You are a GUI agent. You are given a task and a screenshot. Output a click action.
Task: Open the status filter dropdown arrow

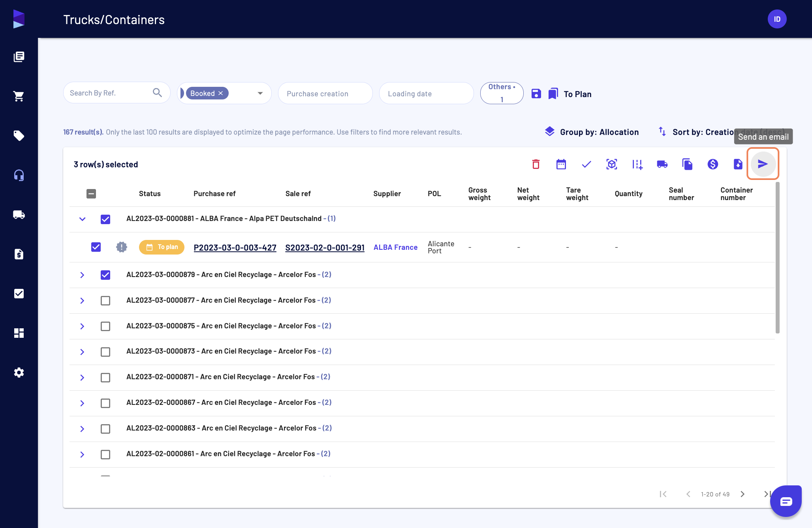[260, 94]
